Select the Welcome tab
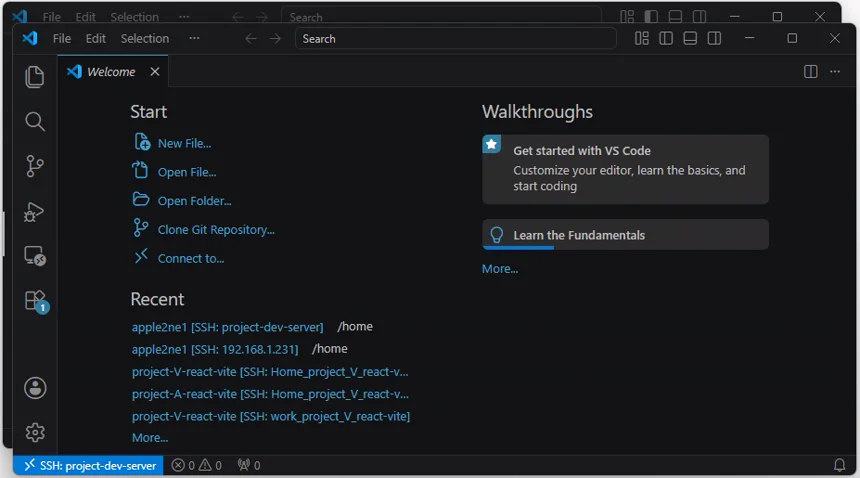The height and width of the screenshot is (478, 860). coord(112,72)
